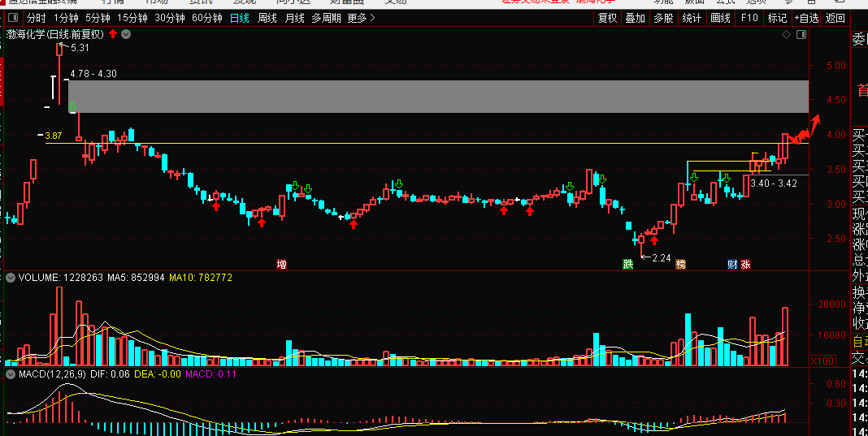
Task: Click the 叠加 overlay button
Action: (x=636, y=18)
